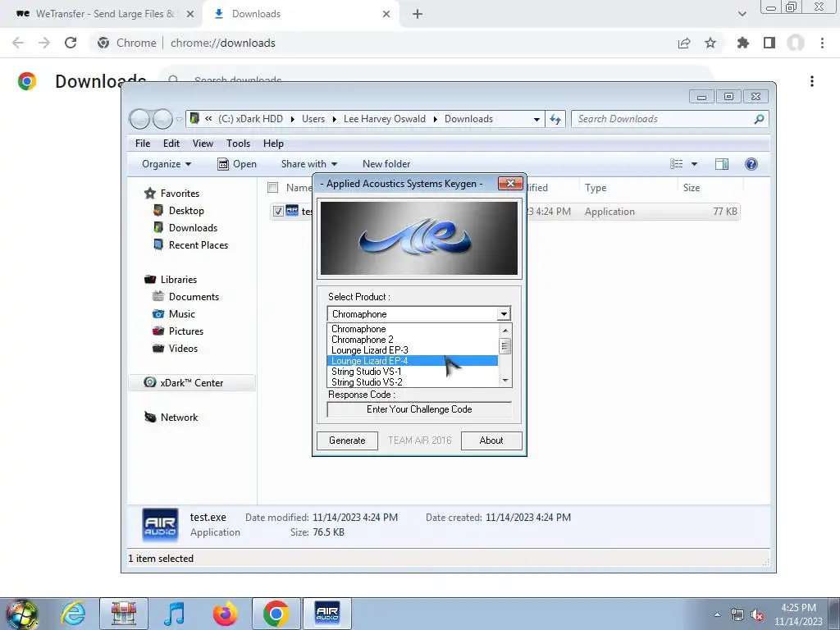Bookmark this page with the star icon
The width and height of the screenshot is (840, 630).
[x=710, y=43]
